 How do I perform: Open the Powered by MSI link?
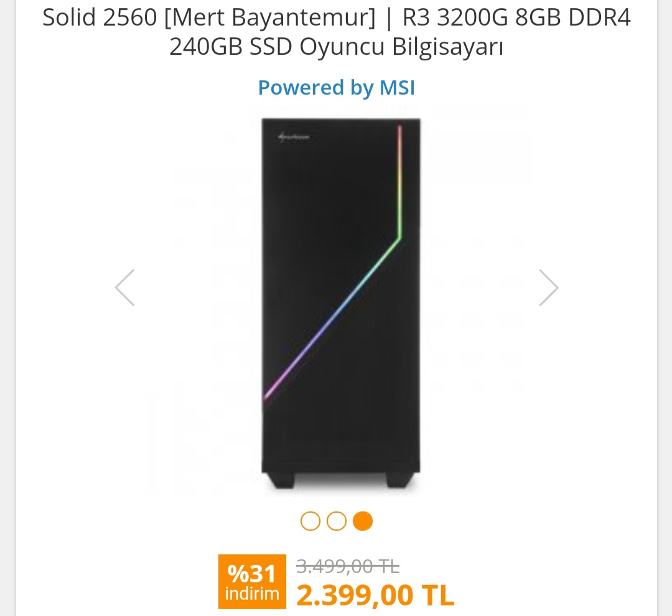tap(336, 88)
